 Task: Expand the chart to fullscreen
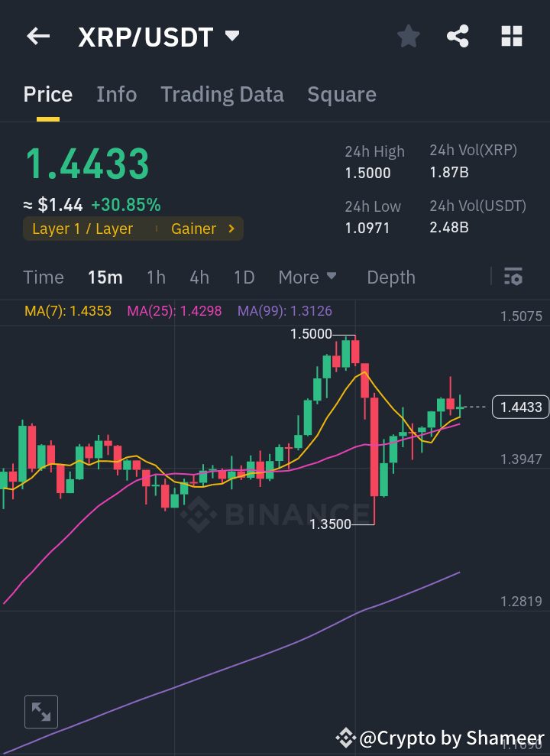40,711
